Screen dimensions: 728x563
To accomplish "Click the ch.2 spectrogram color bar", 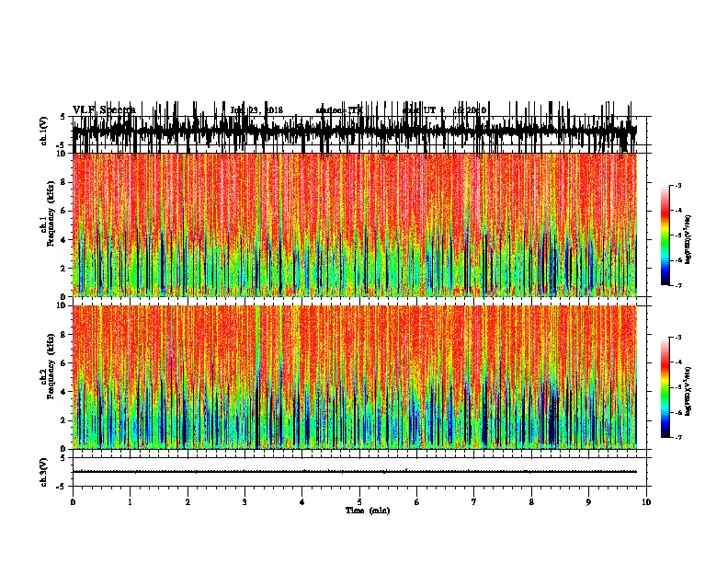I will point(665,387).
